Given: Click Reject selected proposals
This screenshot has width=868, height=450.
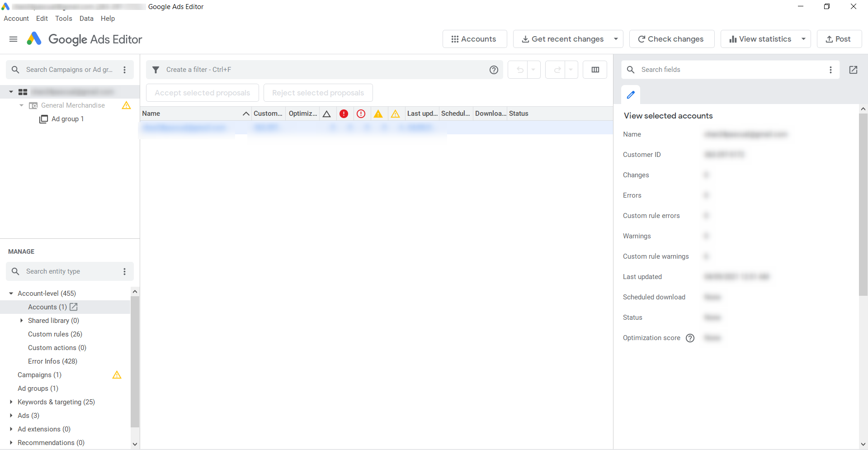Looking at the screenshot, I should tap(318, 93).
